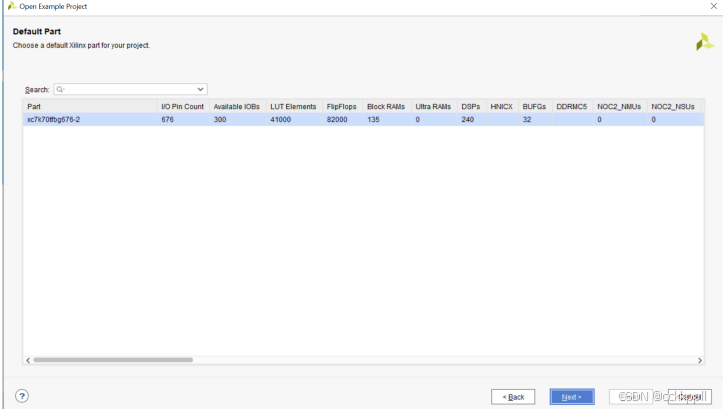The image size is (723, 409).
Task: Click the 300 available IOBs cell
Action: click(237, 119)
